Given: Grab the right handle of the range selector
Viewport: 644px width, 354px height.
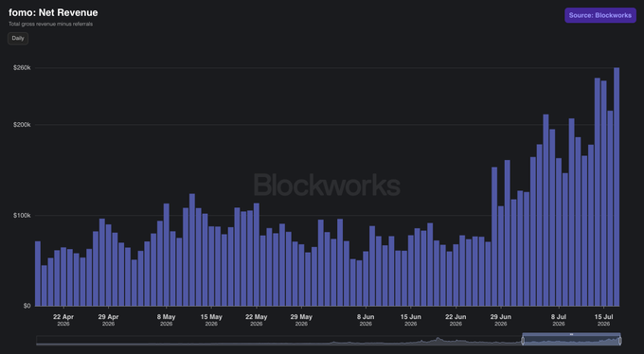Looking at the screenshot, I should (x=619, y=341).
